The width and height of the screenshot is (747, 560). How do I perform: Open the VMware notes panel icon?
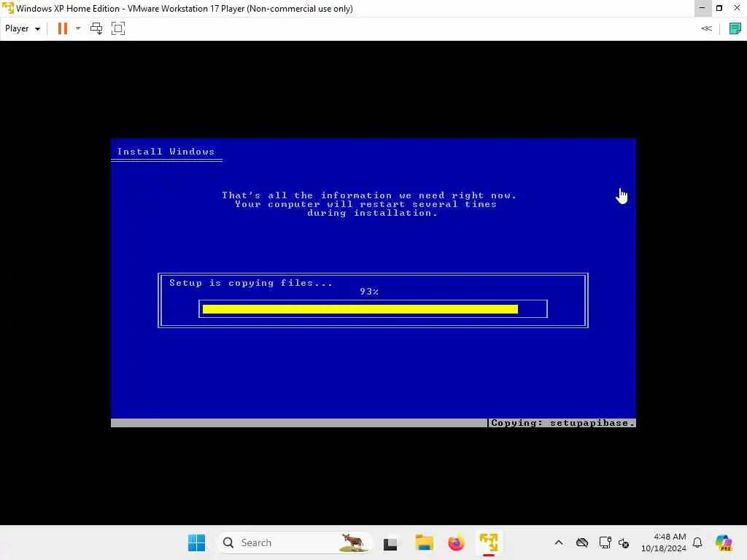point(735,28)
